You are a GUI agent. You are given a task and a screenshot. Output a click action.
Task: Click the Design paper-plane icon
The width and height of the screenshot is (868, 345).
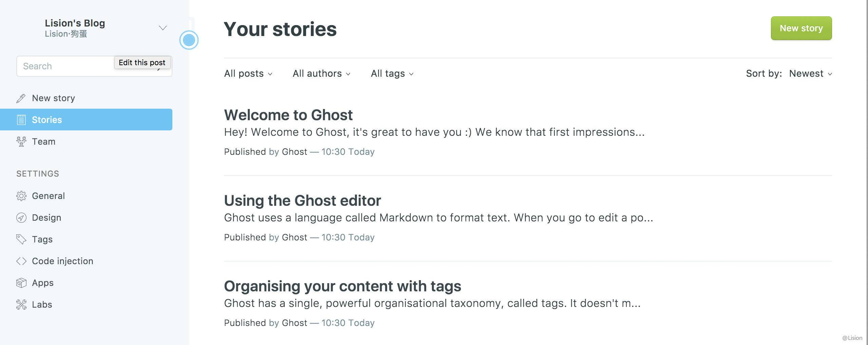pos(21,218)
